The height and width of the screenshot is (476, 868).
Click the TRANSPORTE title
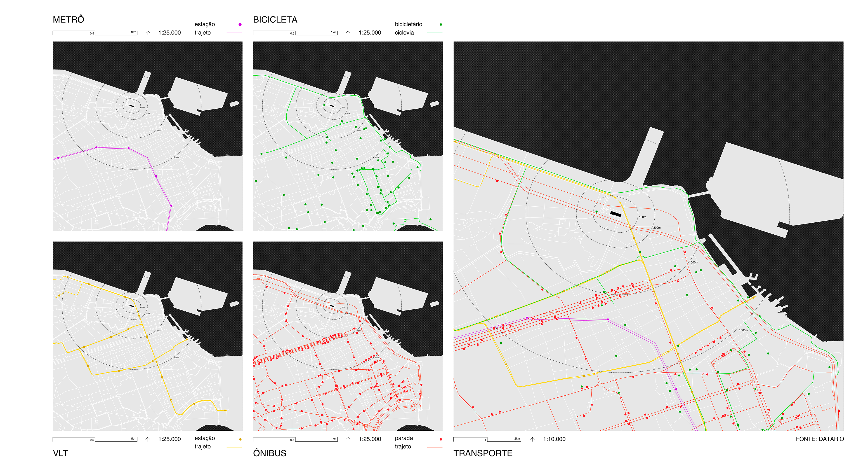(483, 453)
